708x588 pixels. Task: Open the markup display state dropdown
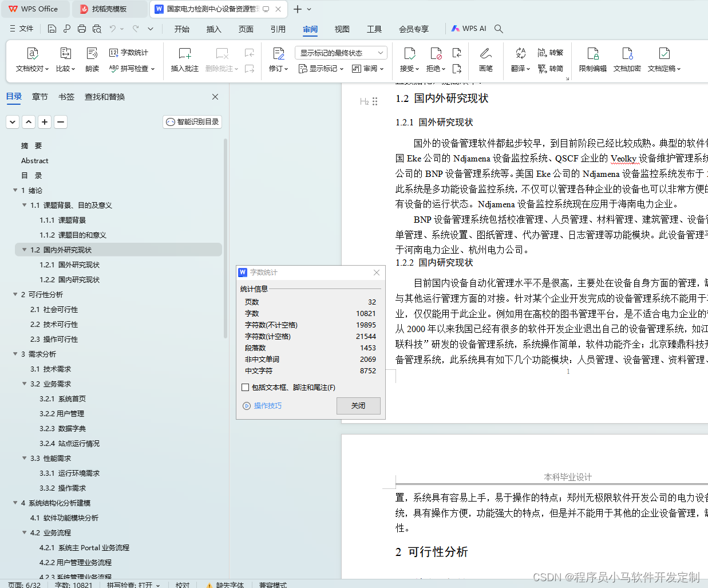point(341,53)
